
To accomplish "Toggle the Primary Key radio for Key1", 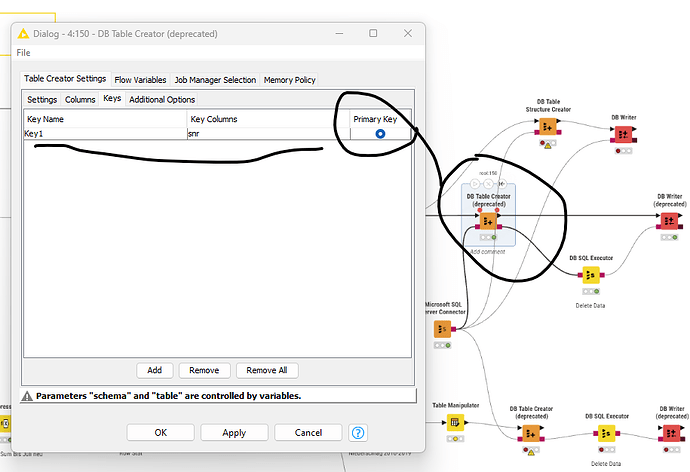I will tap(380, 133).
